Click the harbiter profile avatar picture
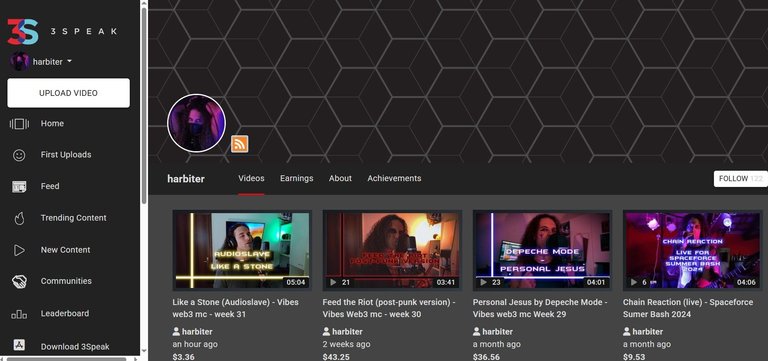 pos(196,123)
